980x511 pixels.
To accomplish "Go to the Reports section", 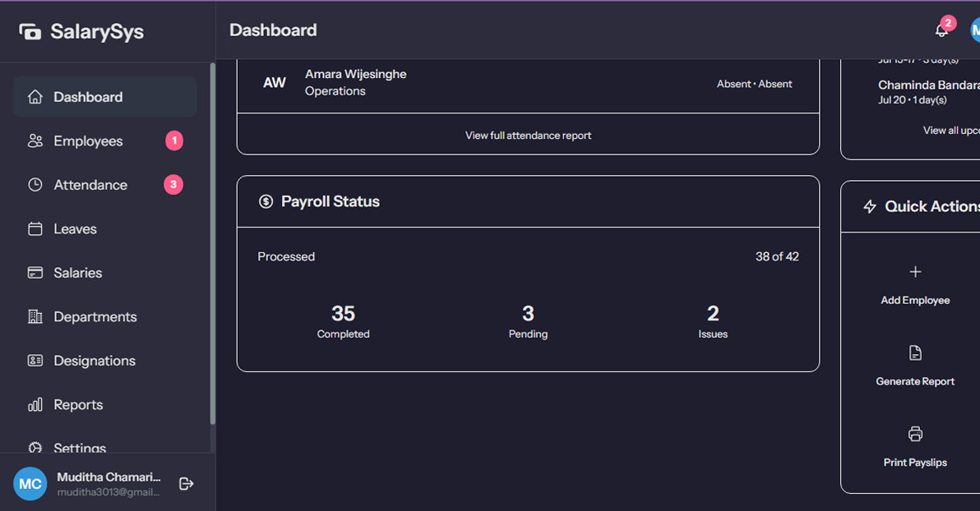I will (x=78, y=405).
